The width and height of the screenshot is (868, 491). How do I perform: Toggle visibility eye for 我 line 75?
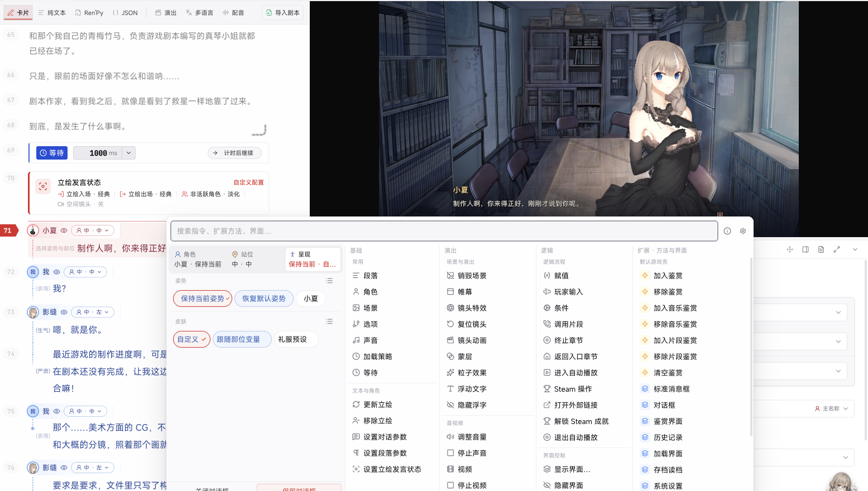tap(56, 411)
